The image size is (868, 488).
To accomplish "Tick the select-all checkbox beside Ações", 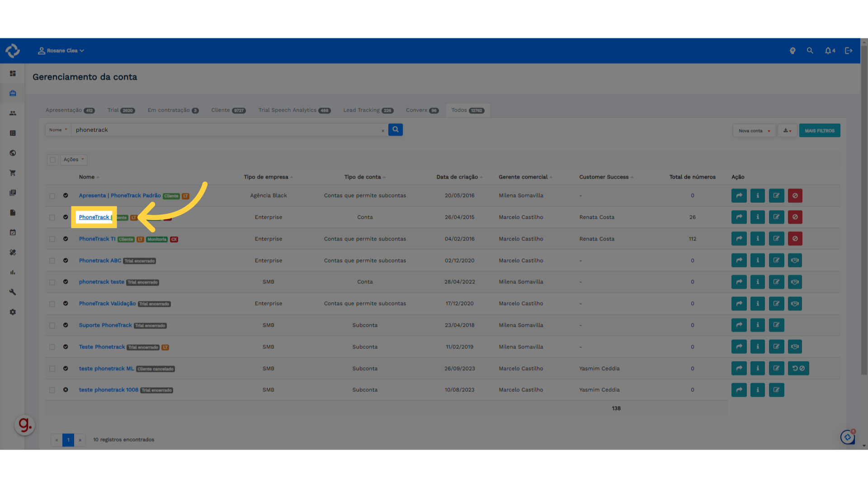I will [x=53, y=160].
